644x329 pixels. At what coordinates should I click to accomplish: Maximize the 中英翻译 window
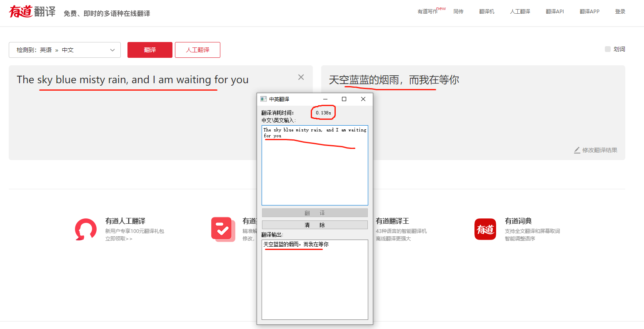coord(344,99)
